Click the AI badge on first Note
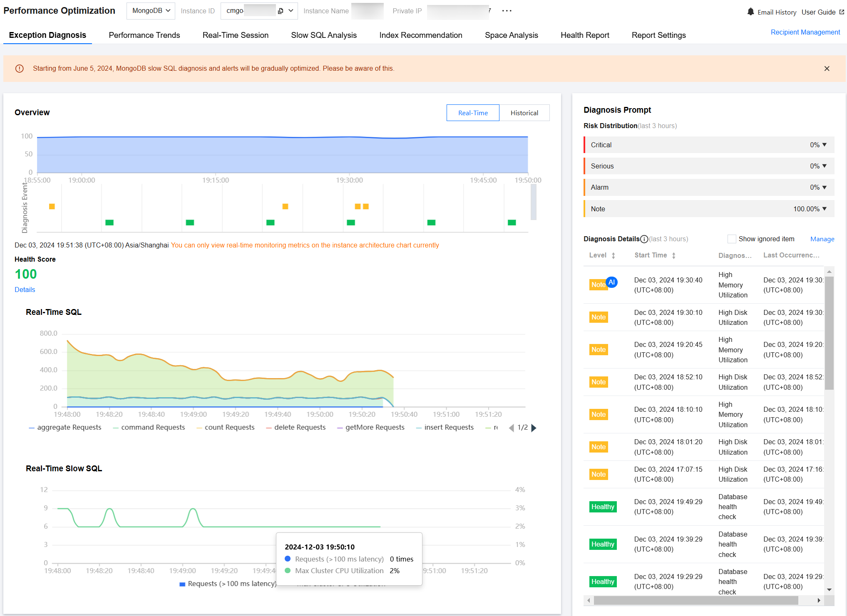The width and height of the screenshot is (847, 616). coord(611,282)
